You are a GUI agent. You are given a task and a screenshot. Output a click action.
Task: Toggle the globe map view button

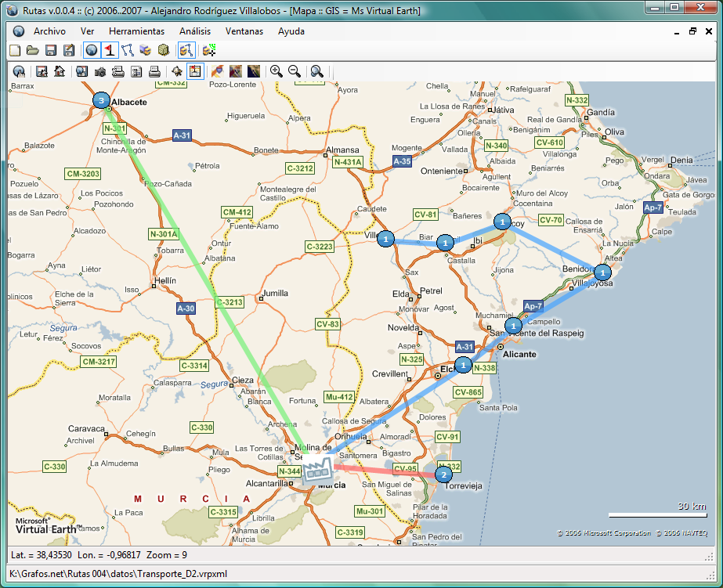tap(92, 51)
